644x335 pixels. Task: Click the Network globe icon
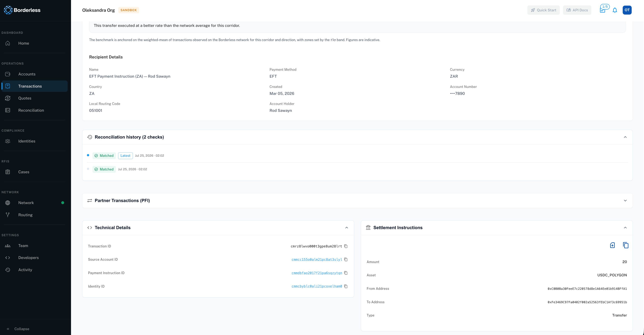click(8, 203)
